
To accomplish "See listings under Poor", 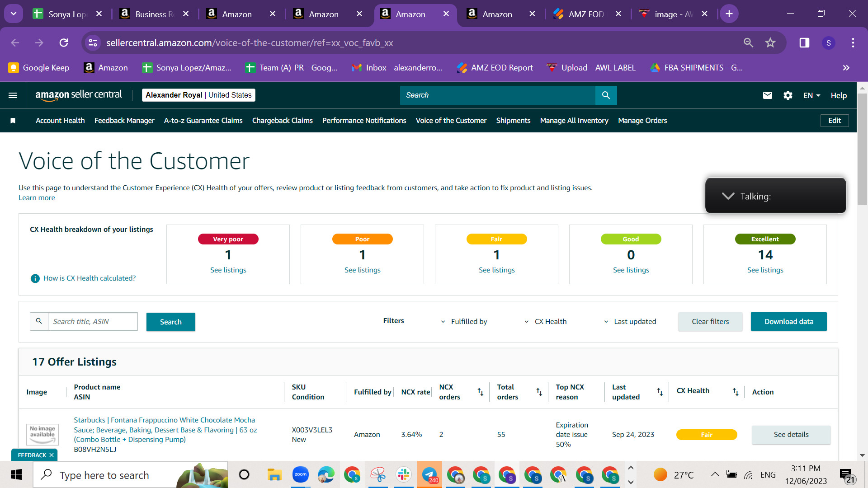I will [363, 270].
